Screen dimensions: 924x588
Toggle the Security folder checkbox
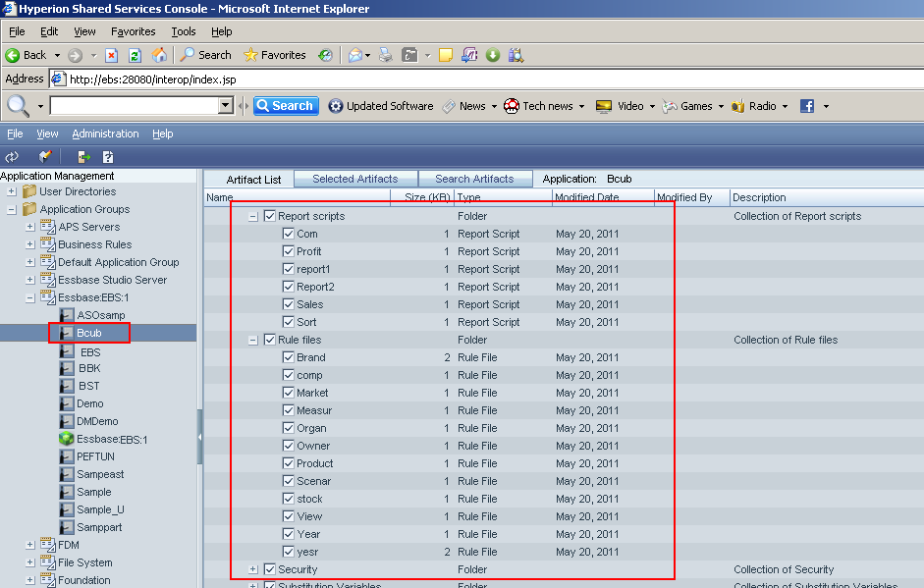click(x=268, y=569)
